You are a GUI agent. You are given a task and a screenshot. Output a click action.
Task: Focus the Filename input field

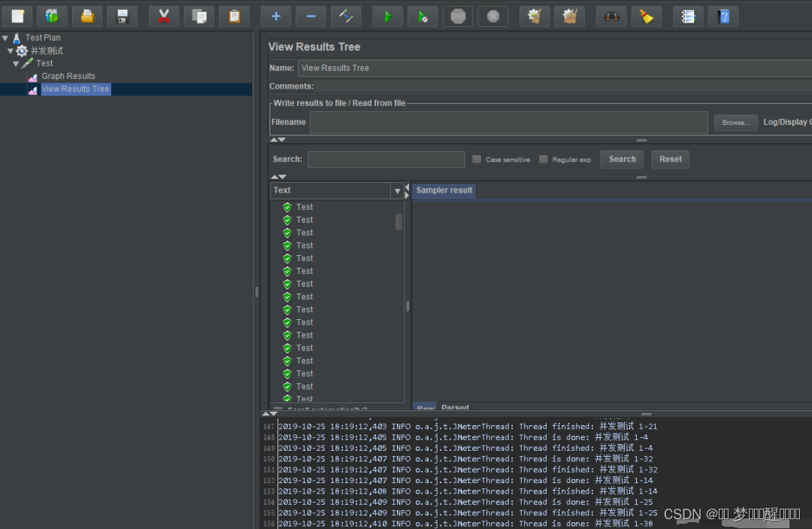click(x=508, y=122)
